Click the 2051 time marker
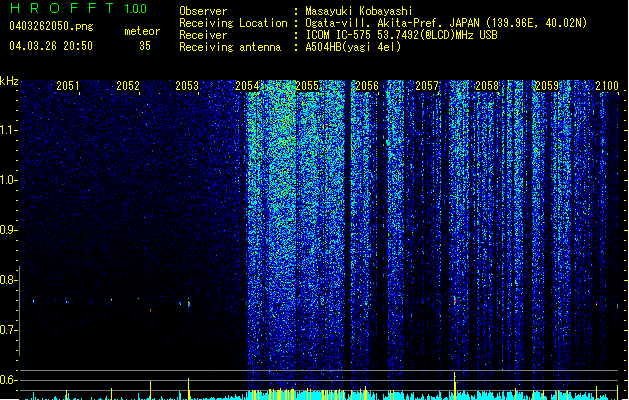629x400 pixels. tap(68, 85)
